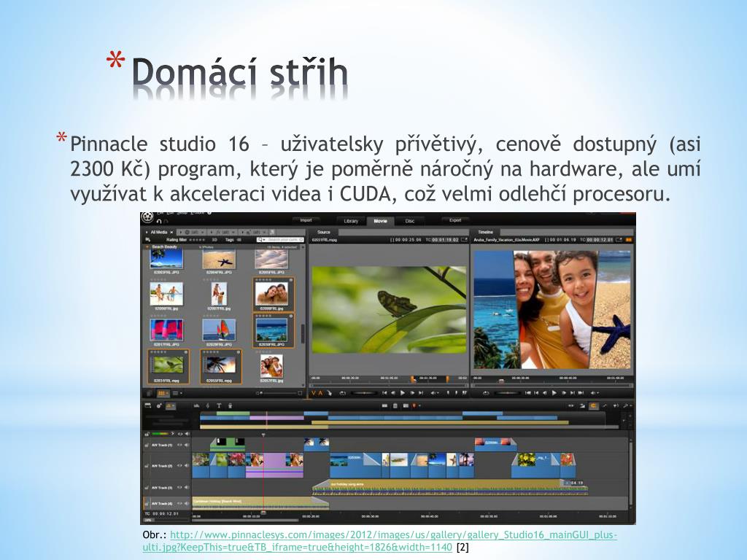Screen dimensions: 747x560
Task: Open the Import button
Action: pos(306,220)
